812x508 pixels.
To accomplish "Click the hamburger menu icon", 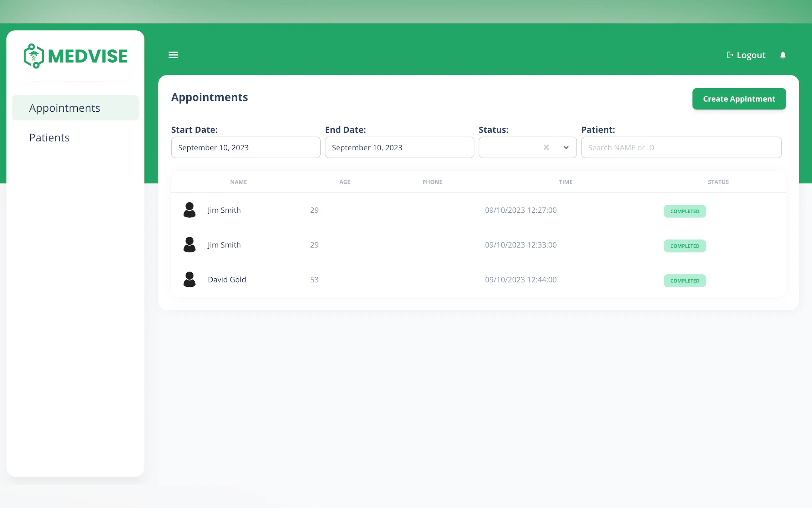I will click(x=173, y=55).
